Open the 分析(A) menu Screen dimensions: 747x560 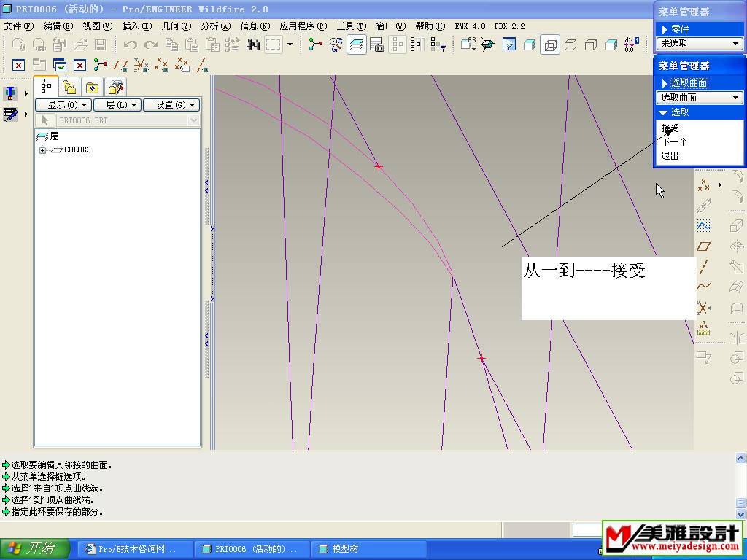(x=216, y=26)
